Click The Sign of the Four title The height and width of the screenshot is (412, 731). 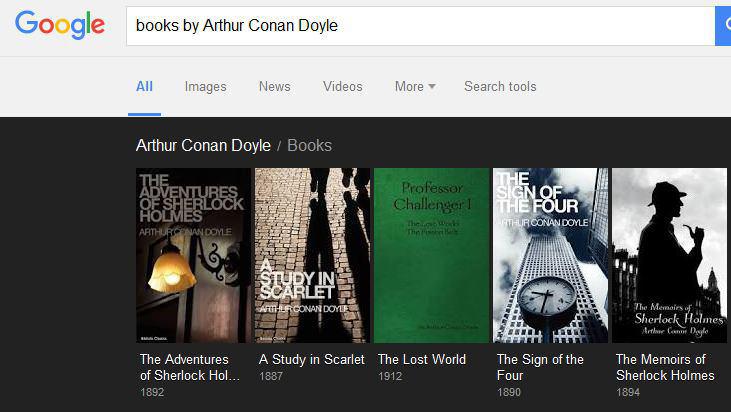click(540, 367)
